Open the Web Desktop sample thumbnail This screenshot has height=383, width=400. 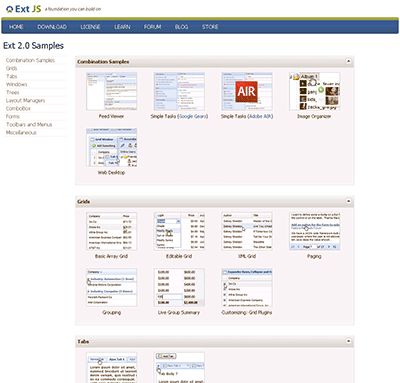click(x=111, y=148)
